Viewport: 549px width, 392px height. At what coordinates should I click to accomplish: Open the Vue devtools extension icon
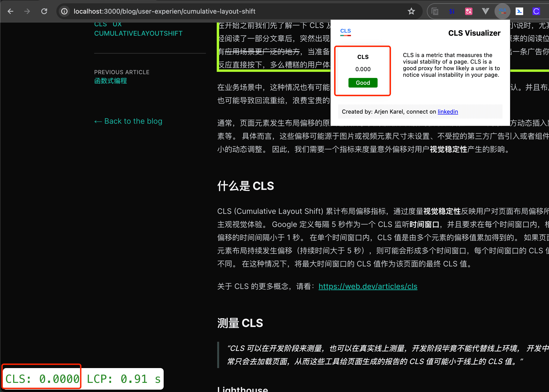point(486,11)
